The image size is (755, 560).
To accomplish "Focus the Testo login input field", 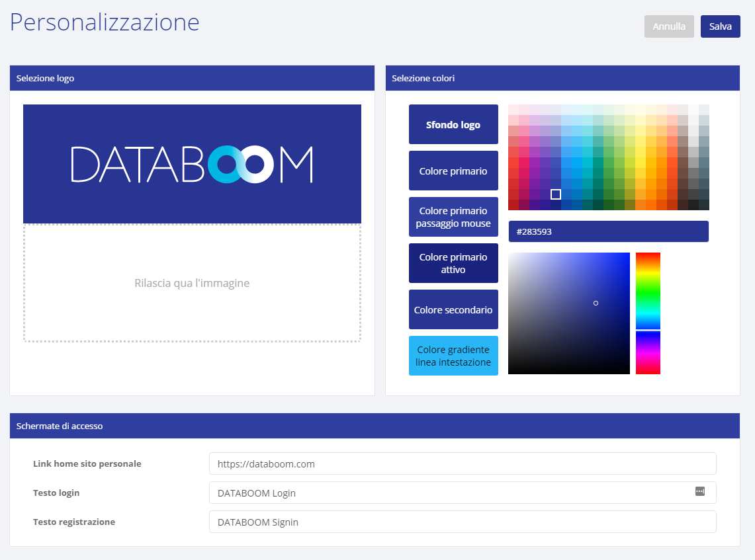I will 463,493.
